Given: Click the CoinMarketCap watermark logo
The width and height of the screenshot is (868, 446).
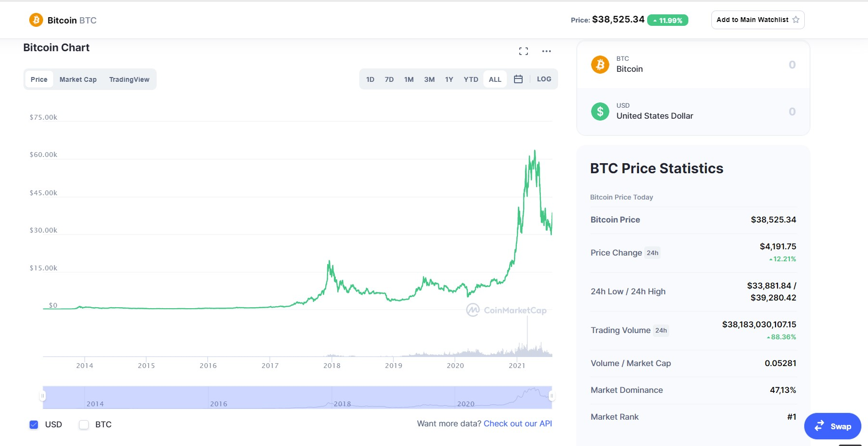Looking at the screenshot, I should (x=473, y=310).
